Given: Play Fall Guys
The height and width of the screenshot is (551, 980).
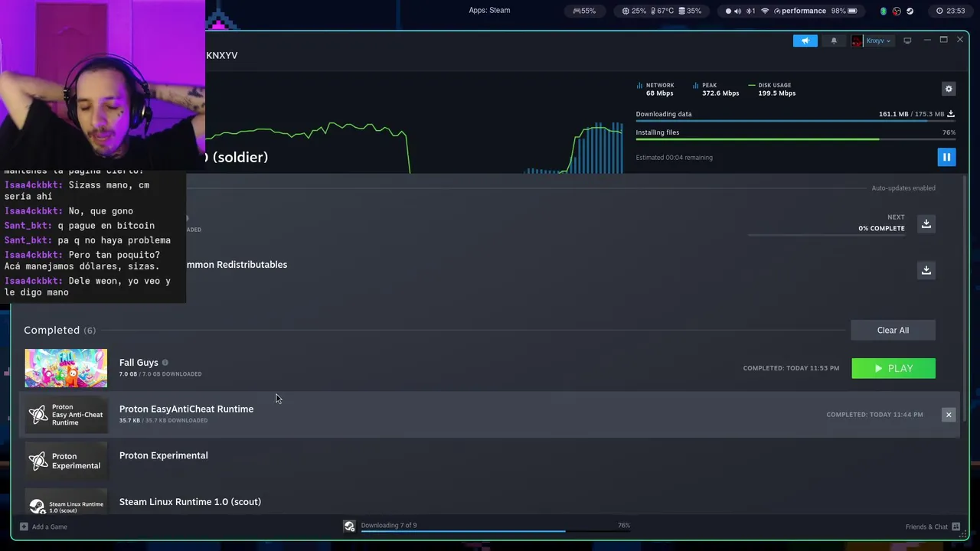Looking at the screenshot, I should point(893,368).
